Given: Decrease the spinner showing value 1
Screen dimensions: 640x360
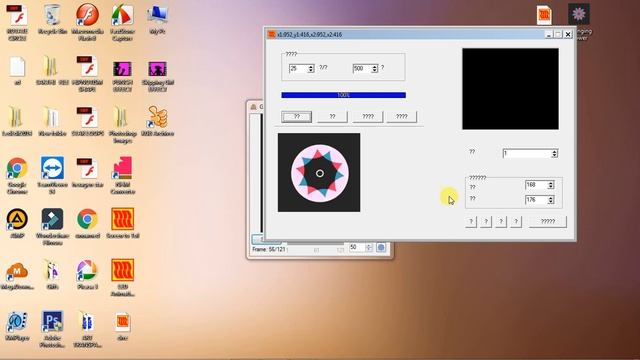Looking at the screenshot, I should tap(554, 156).
